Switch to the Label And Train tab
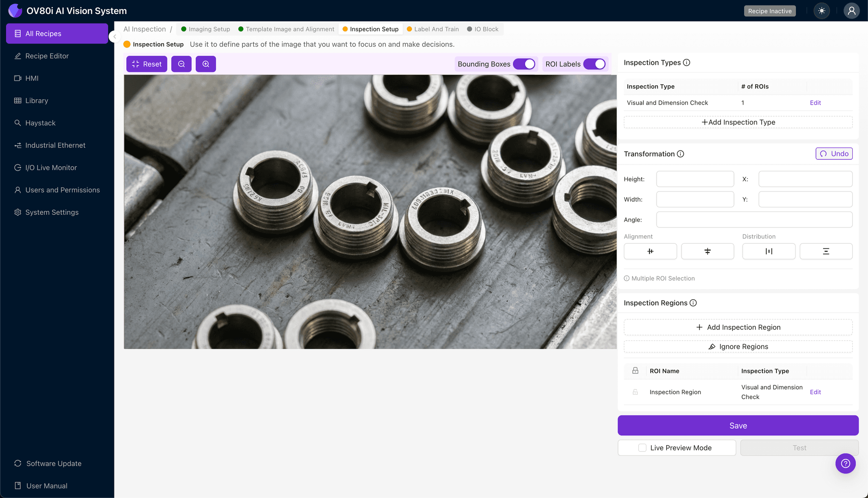The image size is (868, 498). click(436, 29)
